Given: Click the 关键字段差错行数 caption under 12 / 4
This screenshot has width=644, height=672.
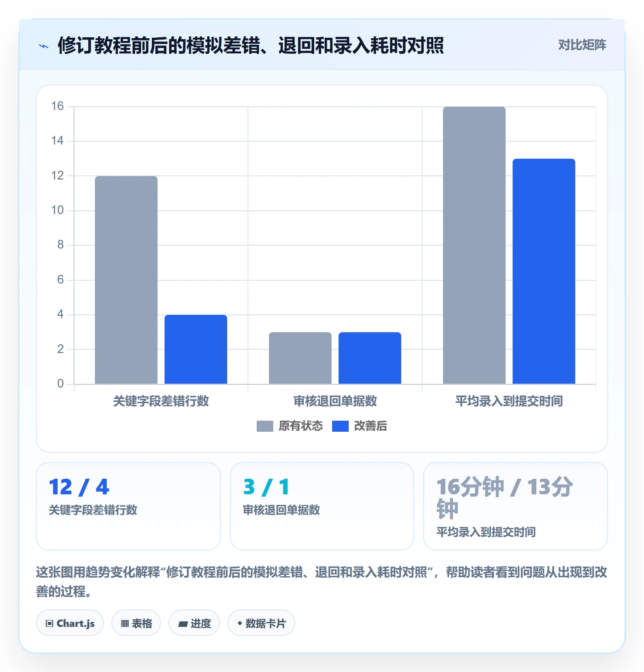Looking at the screenshot, I should [x=93, y=510].
